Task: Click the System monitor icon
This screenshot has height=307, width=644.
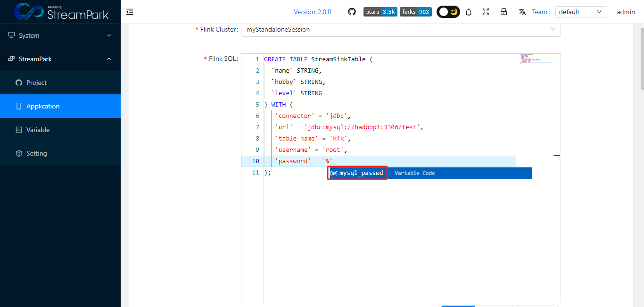Action: tap(11, 35)
